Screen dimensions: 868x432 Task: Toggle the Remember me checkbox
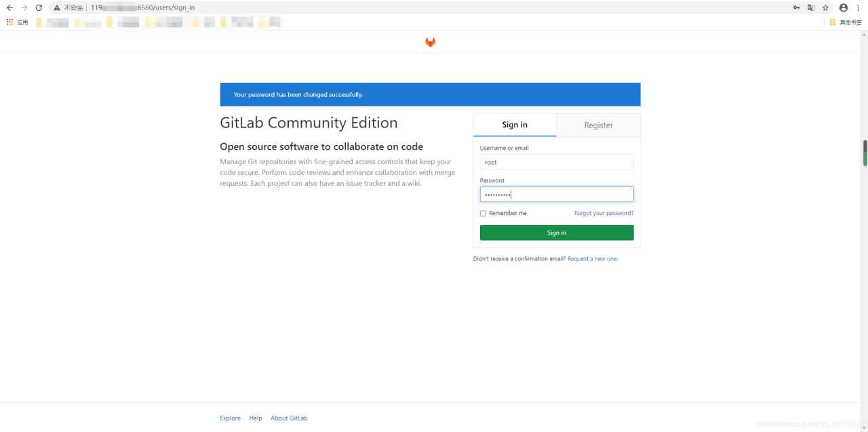pos(484,213)
